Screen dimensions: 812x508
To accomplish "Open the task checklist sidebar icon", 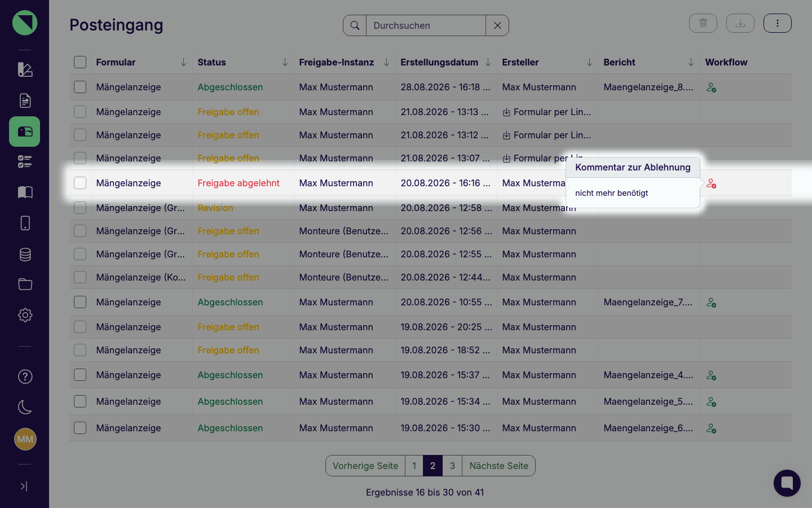I will pos(25,162).
